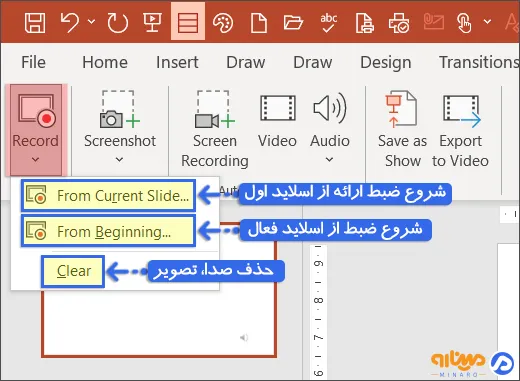Collapse the Record dropdown chevron
The width and height of the screenshot is (520, 381).
(35, 160)
